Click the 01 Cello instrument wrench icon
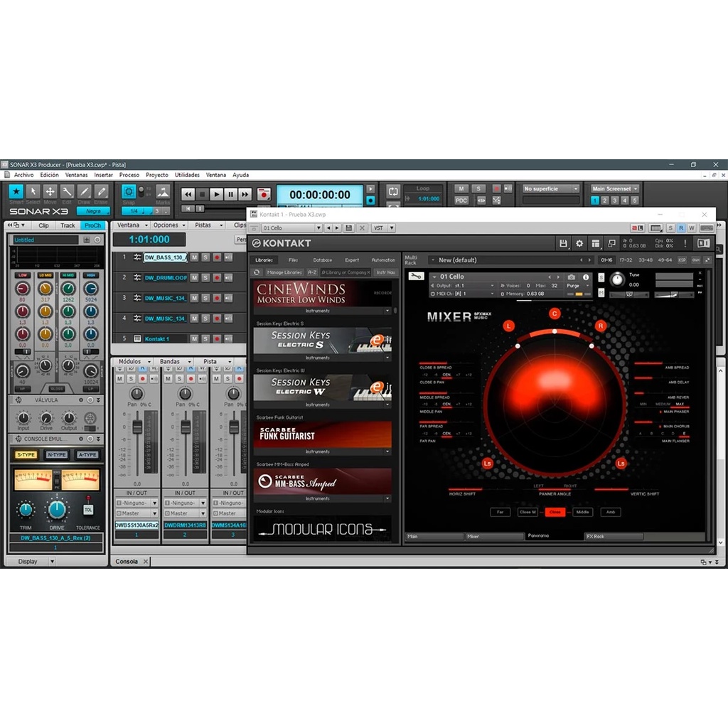The height and width of the screenshot is (728, 728). coord(416,277)
